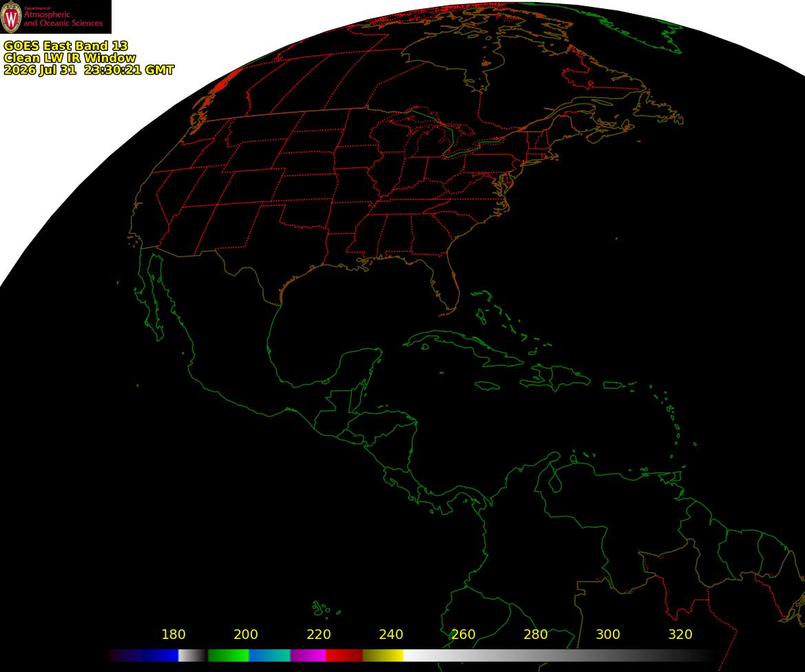Click the 240 label on the temperature scale
Image resolution: width=805 pixels, height=672 pixels.
pyautogui.click(x=390, y=635)
